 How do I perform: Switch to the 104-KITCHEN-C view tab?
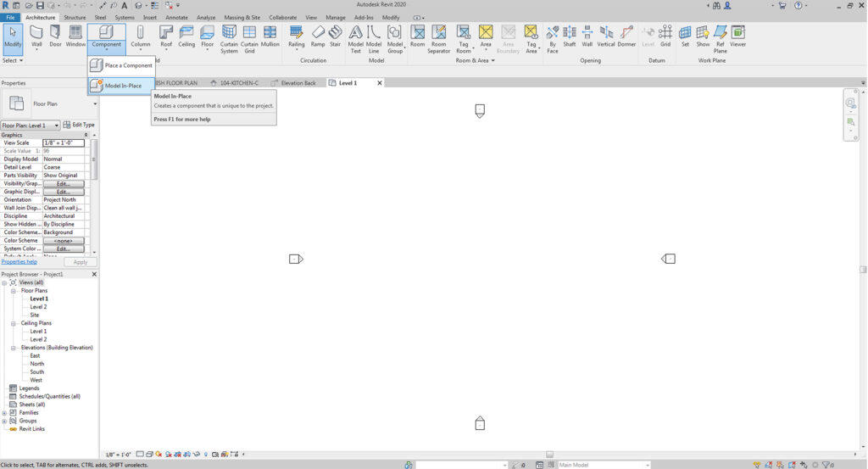(x=235, y=83)
